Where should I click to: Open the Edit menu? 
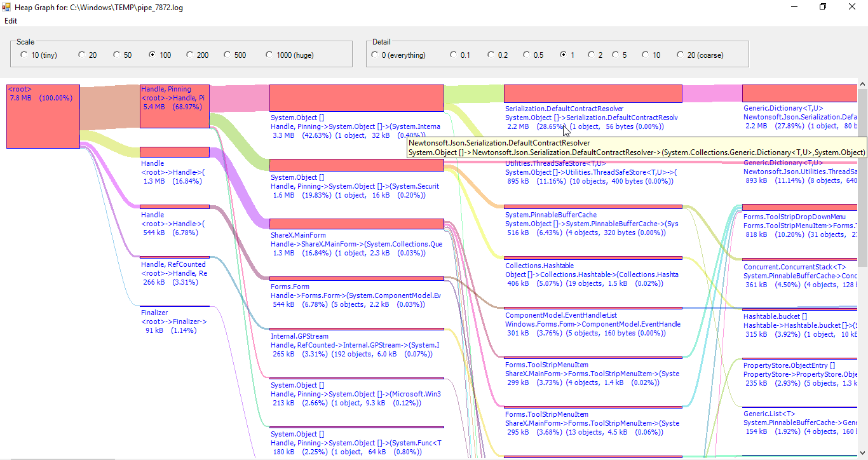10,21
